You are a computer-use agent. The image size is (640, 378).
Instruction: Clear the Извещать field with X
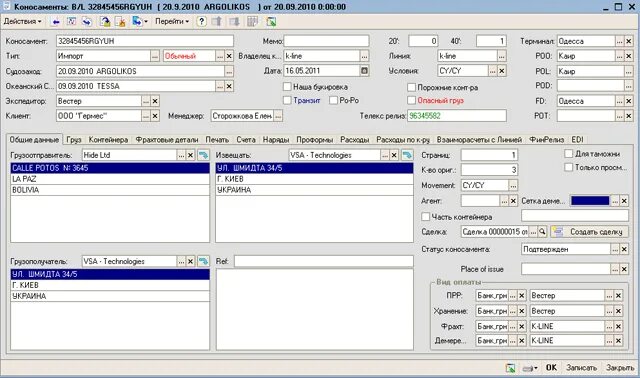394,155
